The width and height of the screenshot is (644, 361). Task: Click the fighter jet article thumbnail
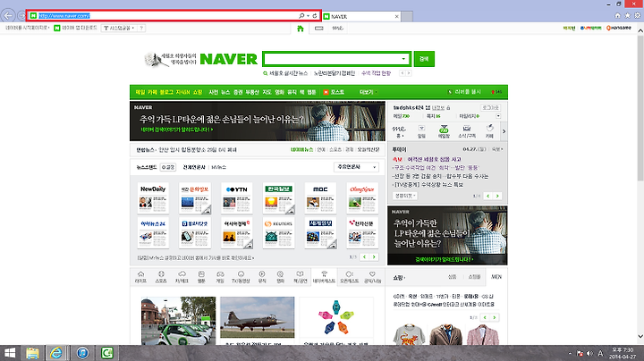[257, 317]
